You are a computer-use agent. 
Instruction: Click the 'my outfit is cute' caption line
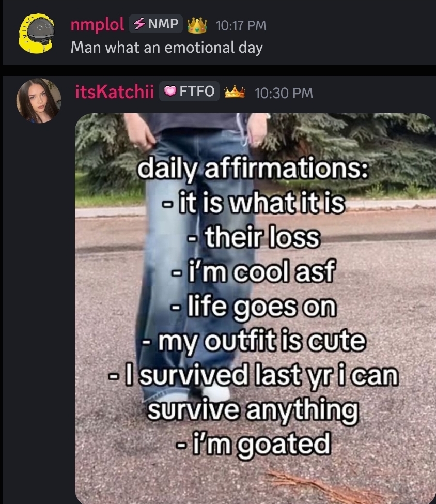[254, 341]
